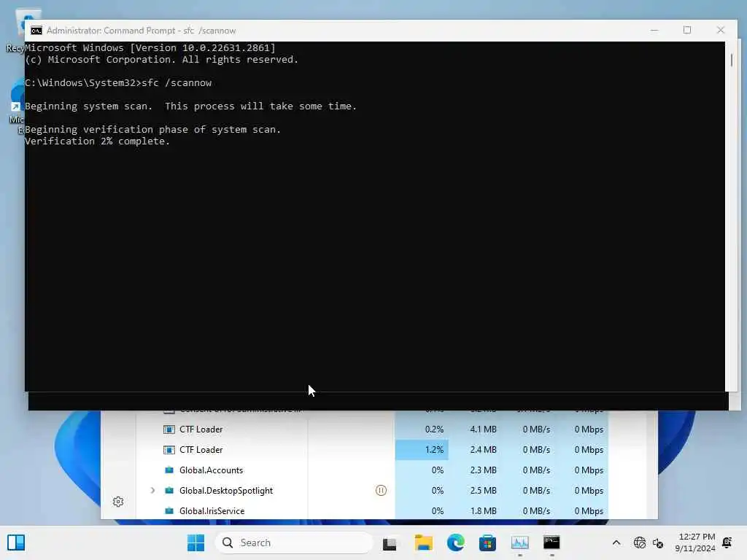This screenshot has height=560, width=747.
Task: Select the Global.IrisService process row
Action: [x=372, y=511]
